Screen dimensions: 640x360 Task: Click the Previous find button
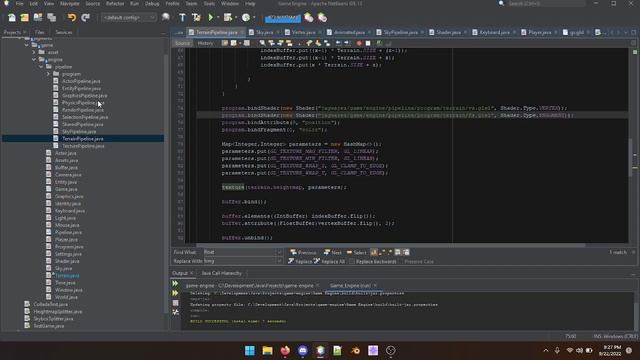tap(303, 253)
